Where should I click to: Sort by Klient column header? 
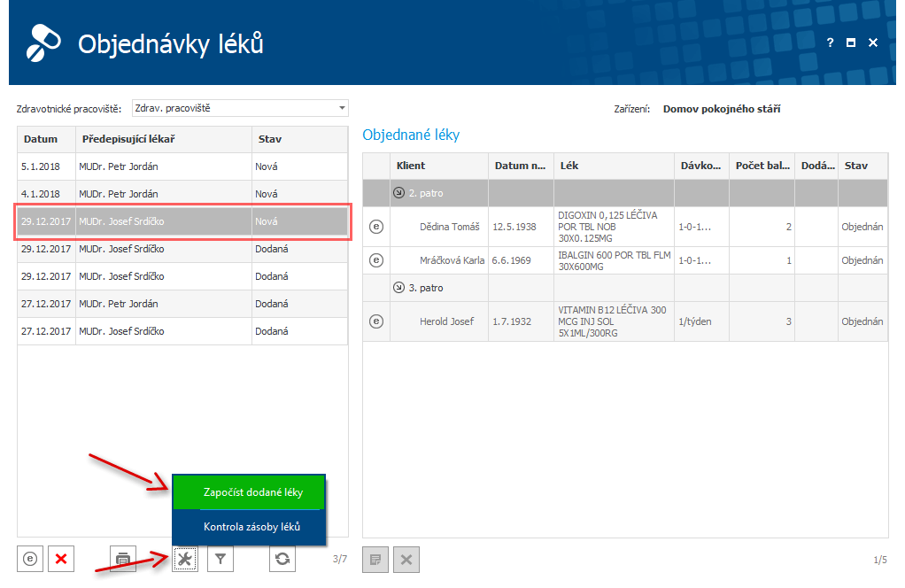[x=439, y=166]
